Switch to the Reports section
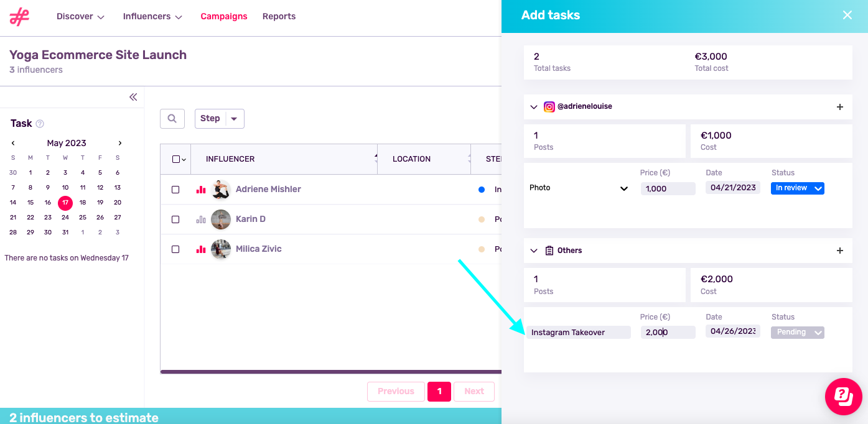 click(x=279, y=16)
